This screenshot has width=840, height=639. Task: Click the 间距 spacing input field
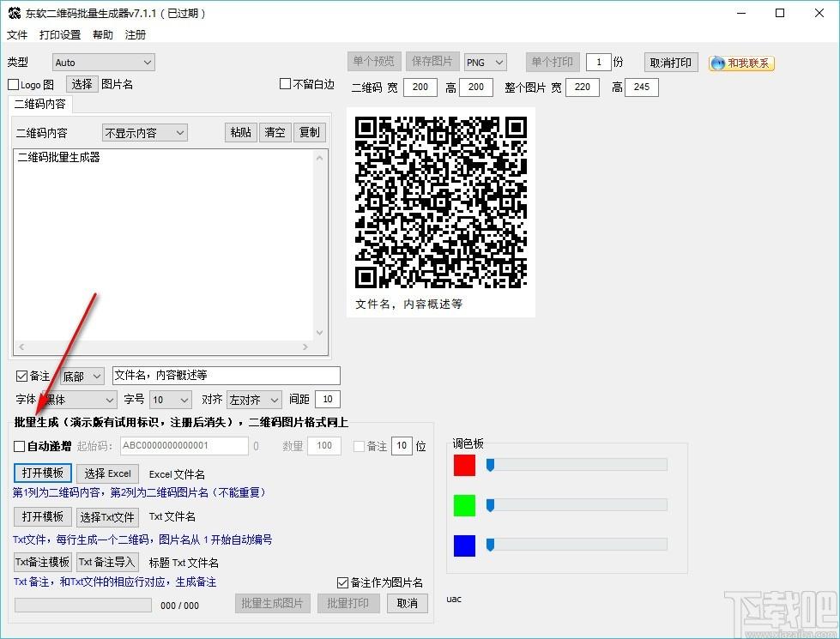[x=328, y=399]
